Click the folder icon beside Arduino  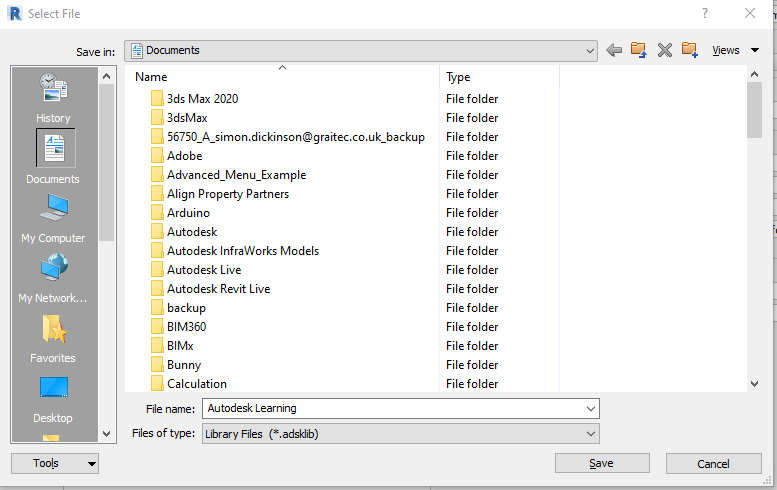pos(157,213)
